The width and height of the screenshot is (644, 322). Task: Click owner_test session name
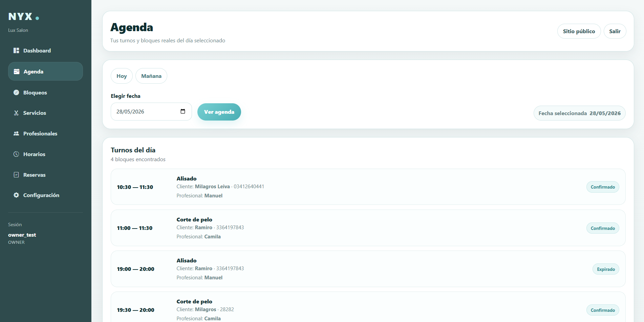click(x=22, y=235)
